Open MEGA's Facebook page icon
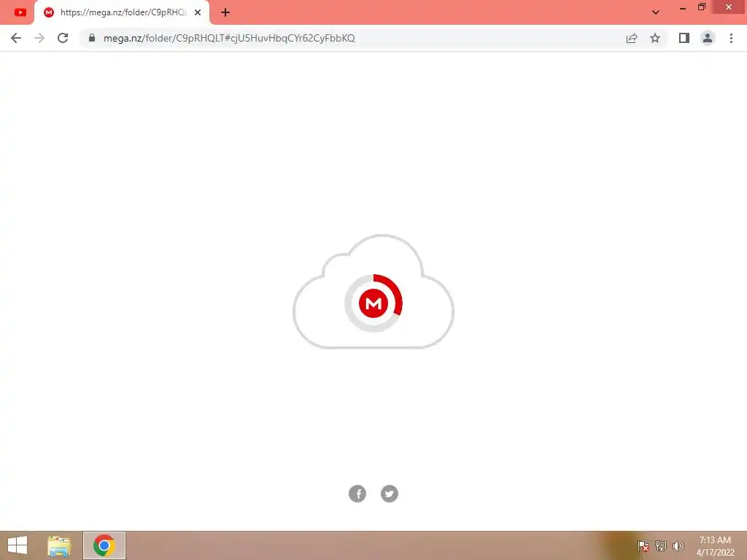747x560 pixels. pyautogui.click(x=357, y=494)
